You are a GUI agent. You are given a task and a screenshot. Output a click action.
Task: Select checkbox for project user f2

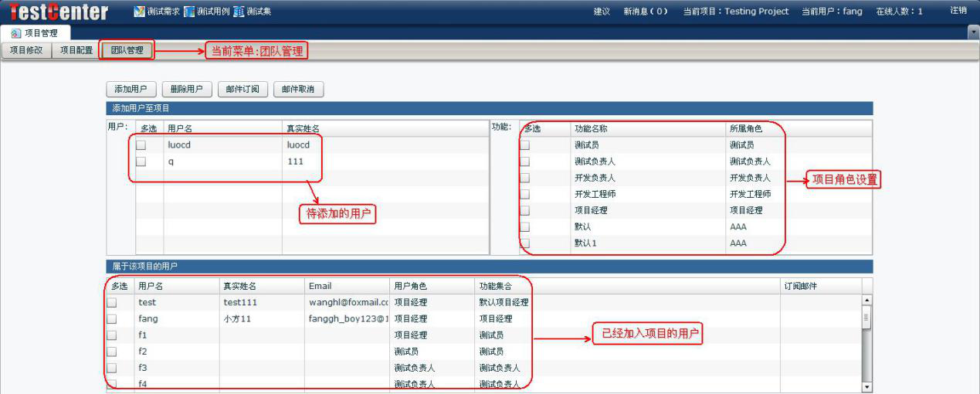(x=112, y=352)
